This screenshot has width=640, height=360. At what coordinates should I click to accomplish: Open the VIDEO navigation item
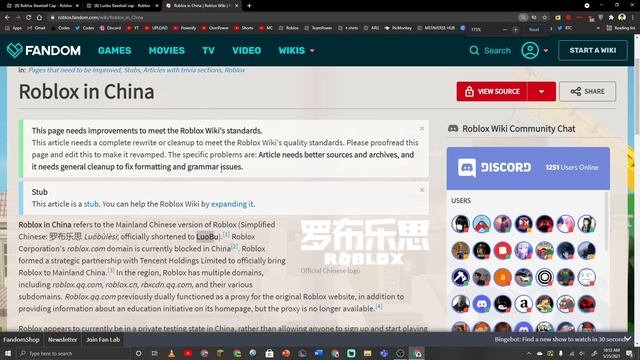247,50
